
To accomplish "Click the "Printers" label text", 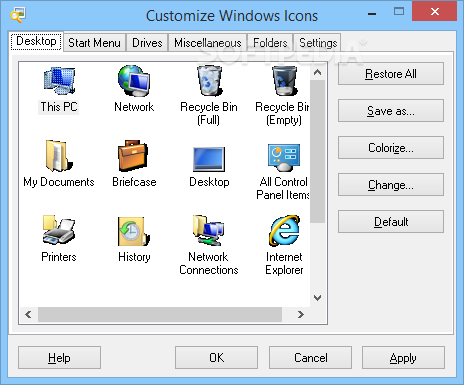I will click(59, 257).
